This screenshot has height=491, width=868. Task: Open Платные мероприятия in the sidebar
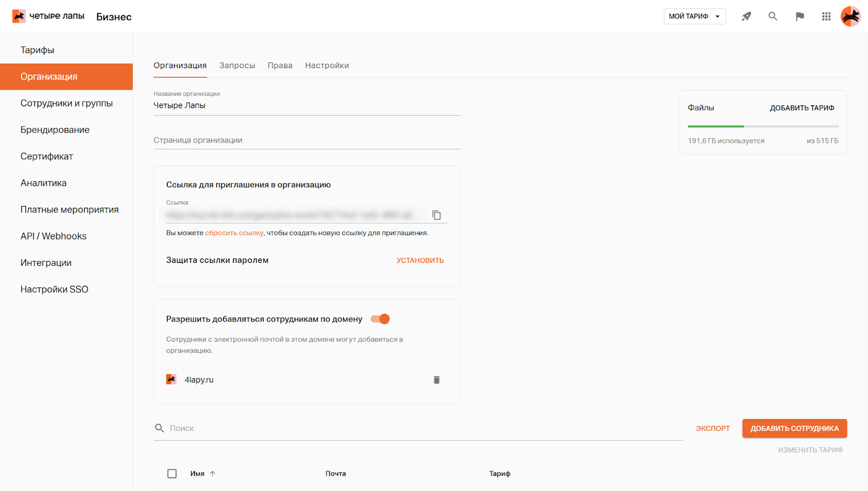[x=67, y=209]
